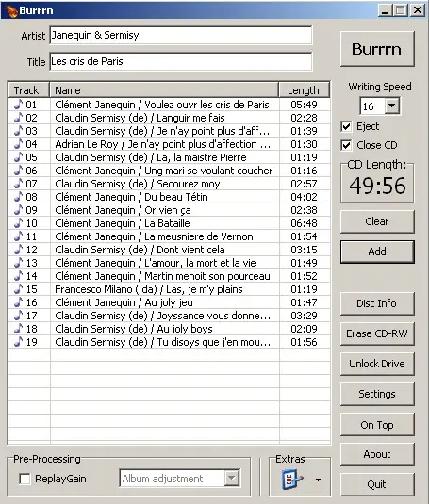
Task: Click the music note icon for track 02
Action: [19, 118]
